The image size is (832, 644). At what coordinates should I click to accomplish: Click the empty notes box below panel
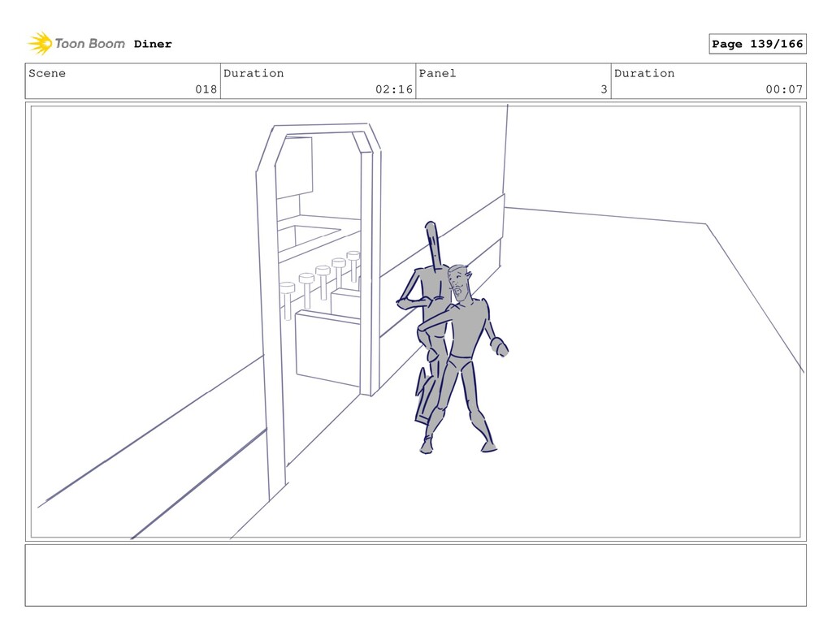pos(415,575)
